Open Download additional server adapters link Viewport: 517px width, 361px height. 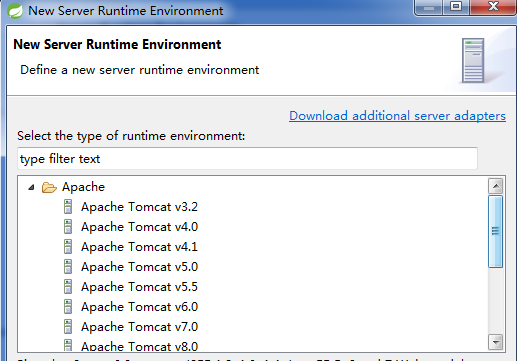397,116
